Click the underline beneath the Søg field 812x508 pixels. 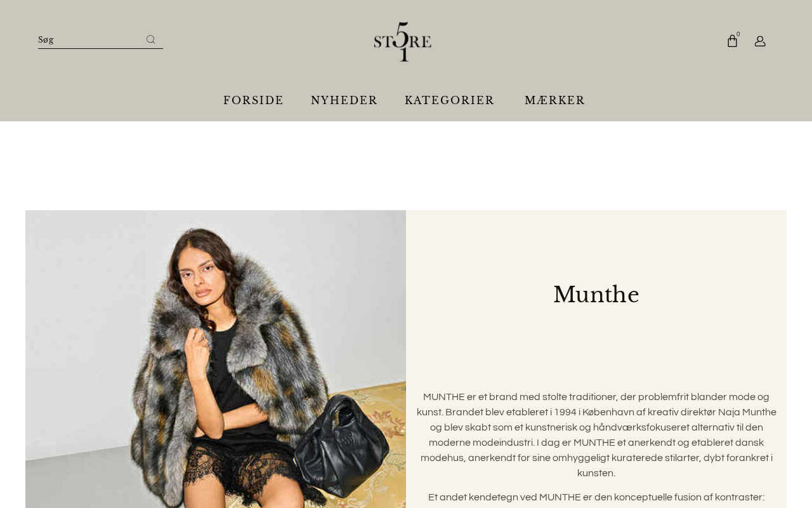click(100, 48)
